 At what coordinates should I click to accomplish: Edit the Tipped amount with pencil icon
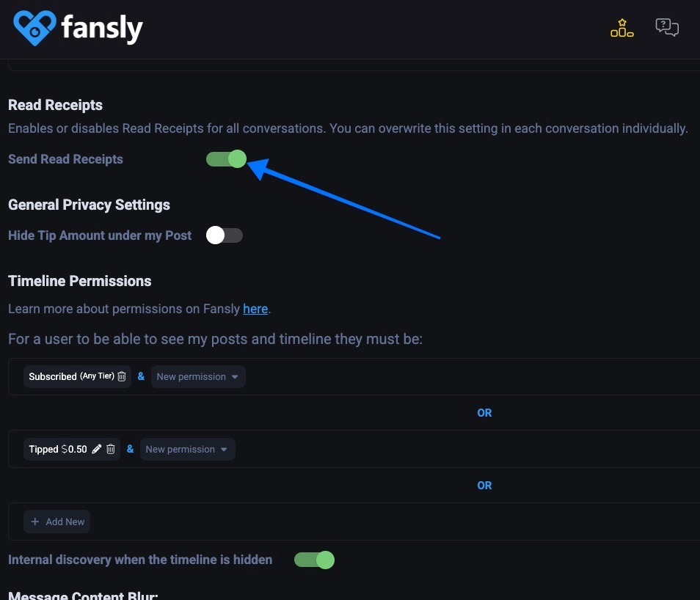coord(97,449)
